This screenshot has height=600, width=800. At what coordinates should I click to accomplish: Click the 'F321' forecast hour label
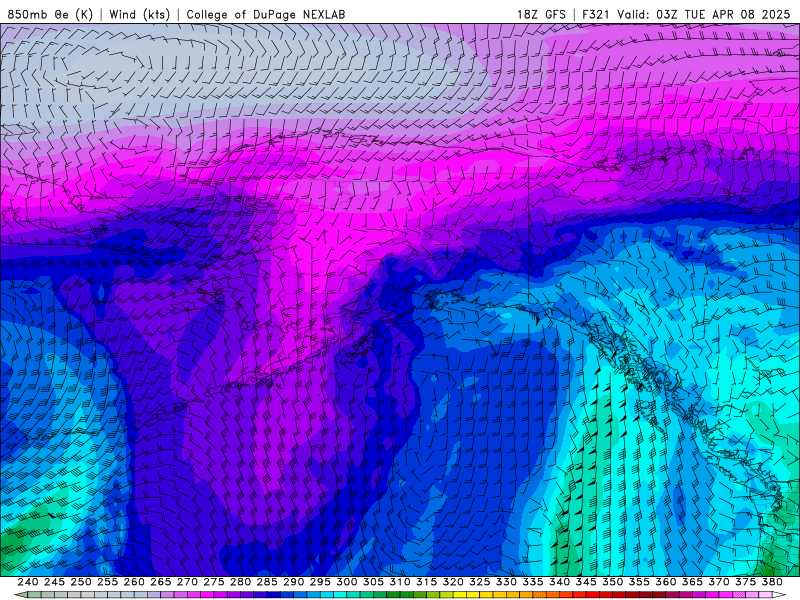595,14
